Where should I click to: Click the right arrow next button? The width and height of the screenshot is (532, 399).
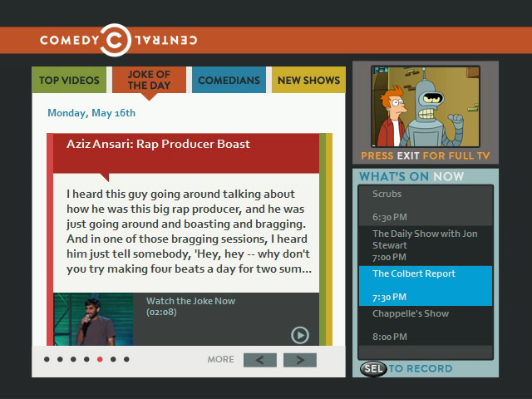[x=299, y=360]
